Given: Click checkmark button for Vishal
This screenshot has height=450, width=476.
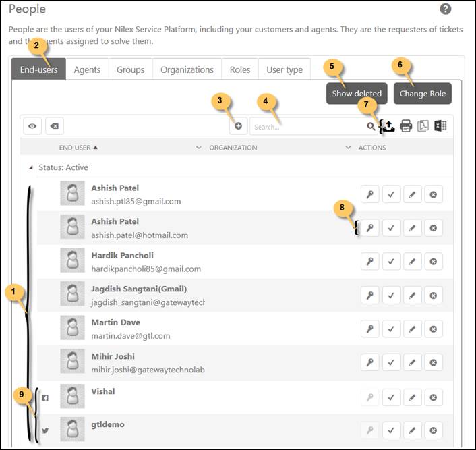Looking at the screenshot, I should 391,396.
